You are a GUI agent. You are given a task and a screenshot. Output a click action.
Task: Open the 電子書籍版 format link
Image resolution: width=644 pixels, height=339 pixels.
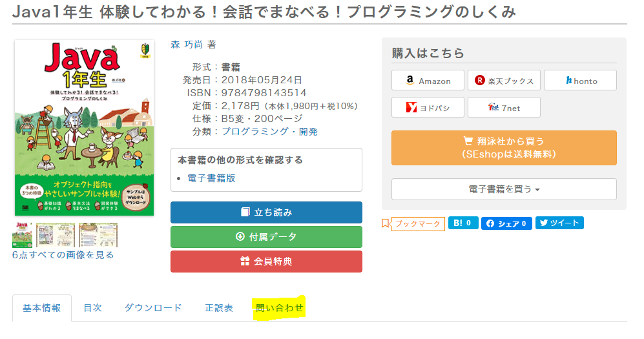pos(211,178)
